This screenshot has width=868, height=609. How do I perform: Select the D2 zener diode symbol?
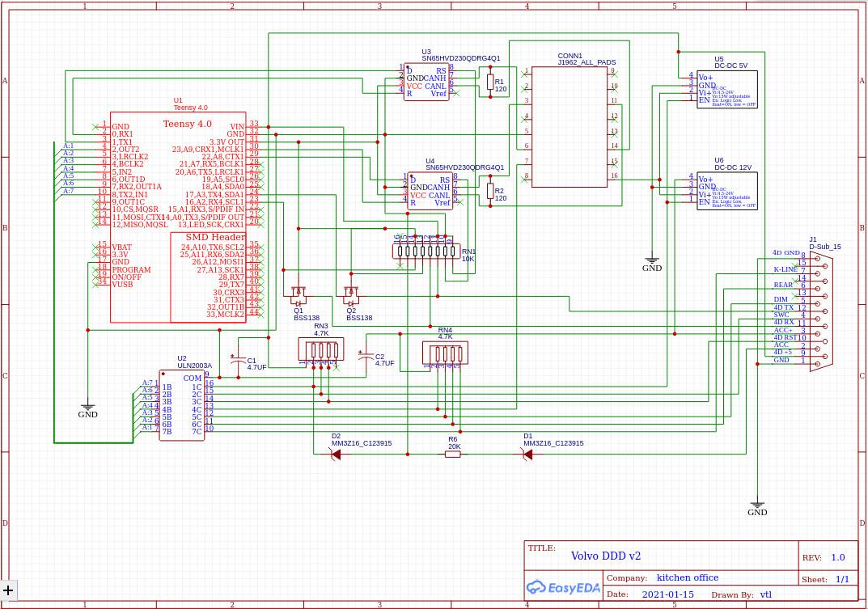coord(336,455)
